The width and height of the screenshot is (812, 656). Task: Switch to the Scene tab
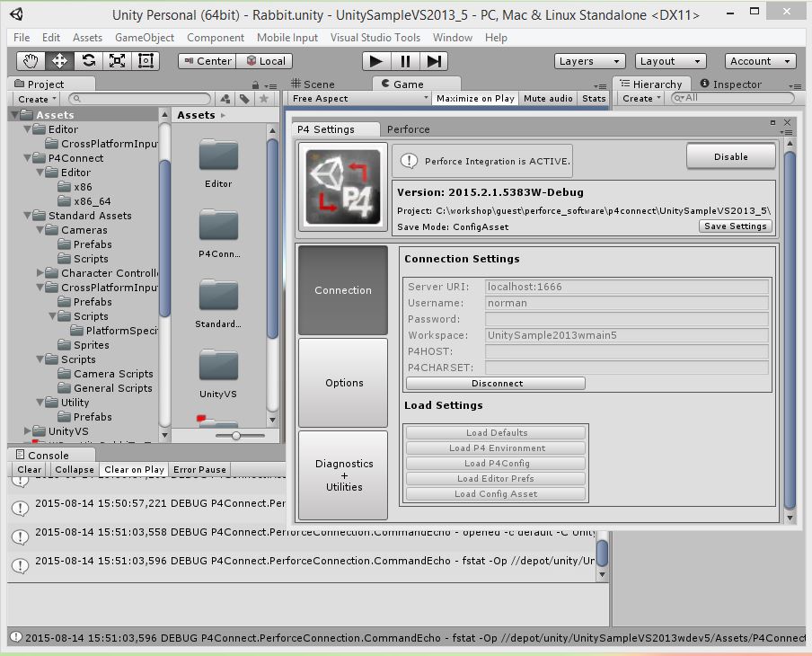pyautogui.click(x=313, y=84)
